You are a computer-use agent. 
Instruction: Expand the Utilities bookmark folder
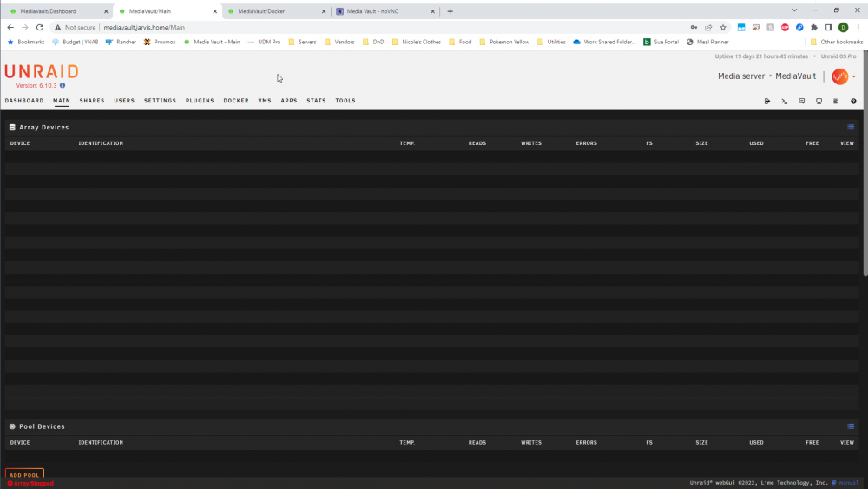point(551,42)
